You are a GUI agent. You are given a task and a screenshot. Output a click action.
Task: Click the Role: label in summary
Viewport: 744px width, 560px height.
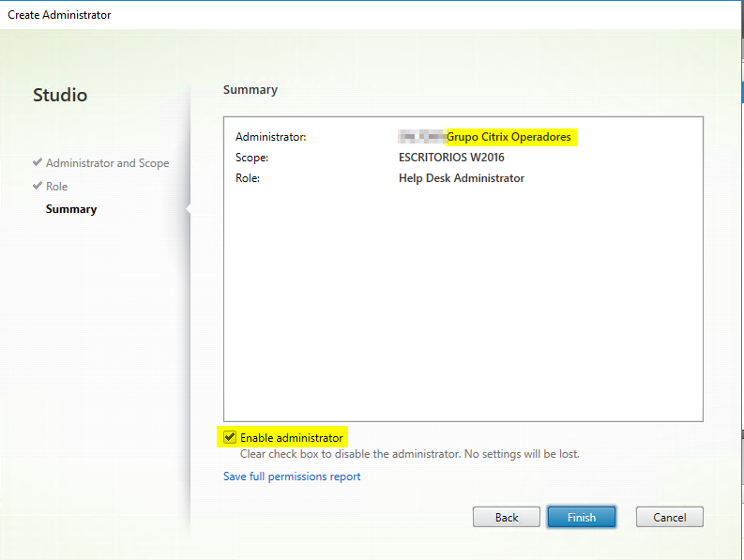[x=248, y=178]
